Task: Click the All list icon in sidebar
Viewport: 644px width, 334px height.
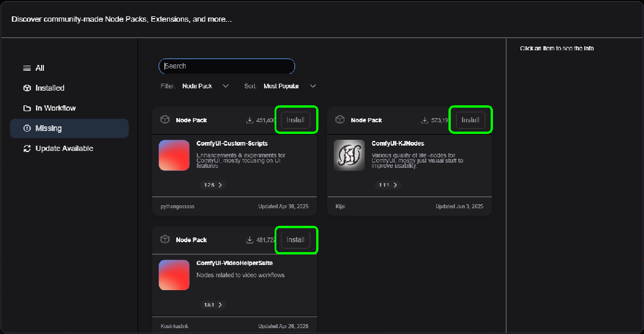Action: (27, 68)
